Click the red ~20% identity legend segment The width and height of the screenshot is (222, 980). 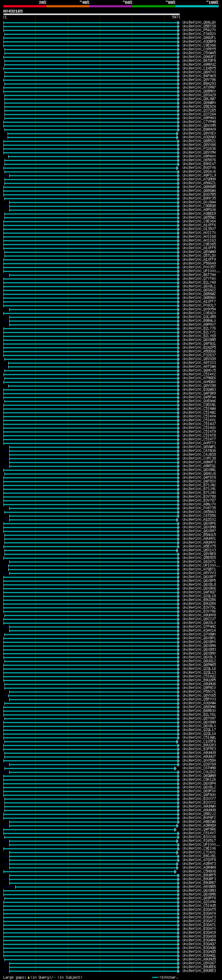[x=25, y=6]
